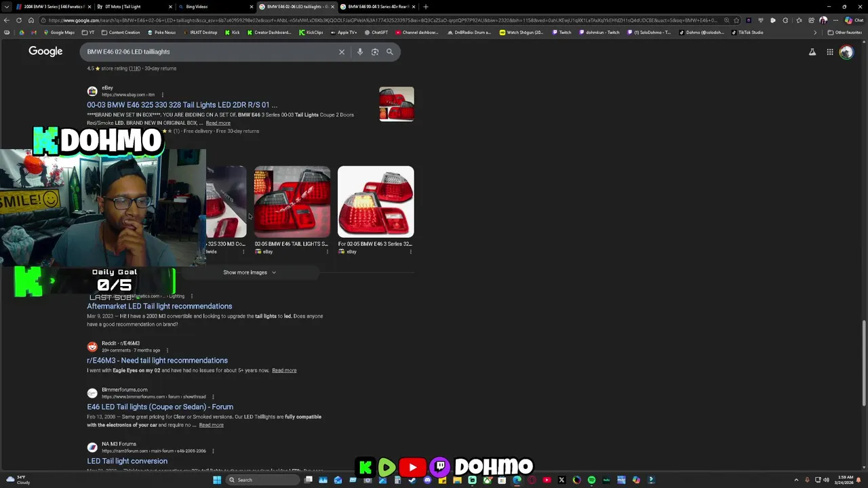Screen dimensions: 868x488
Task: Open options for 02-05 BMW E46 image
Action: coord(327,252)
